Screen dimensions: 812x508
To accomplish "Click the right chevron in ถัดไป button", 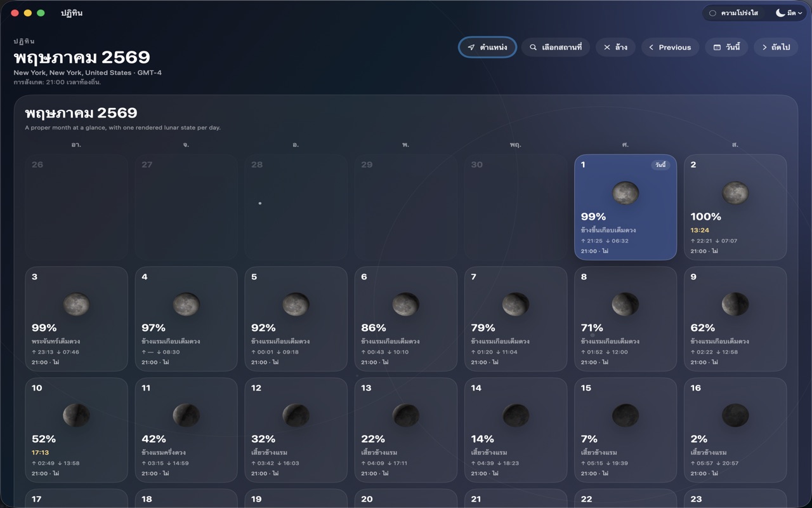I will 764,48.
